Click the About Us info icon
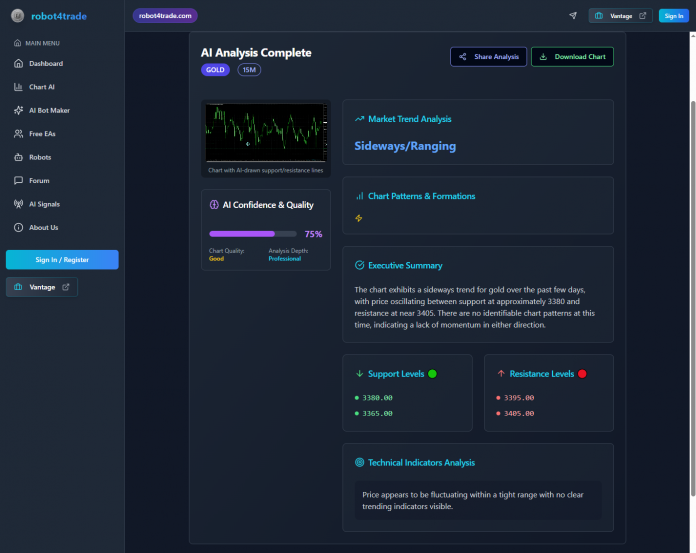Screen dimensions: 696x553 tap(19, 227)
